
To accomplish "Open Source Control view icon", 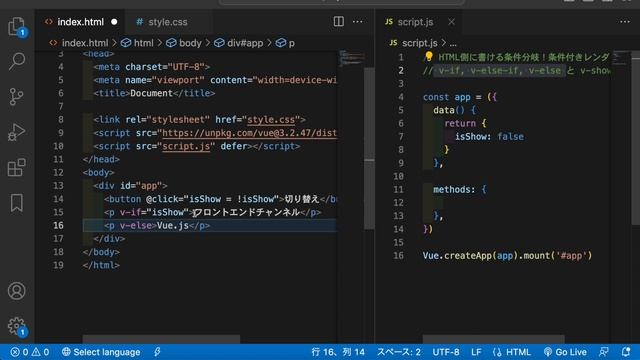I will 17,97.
